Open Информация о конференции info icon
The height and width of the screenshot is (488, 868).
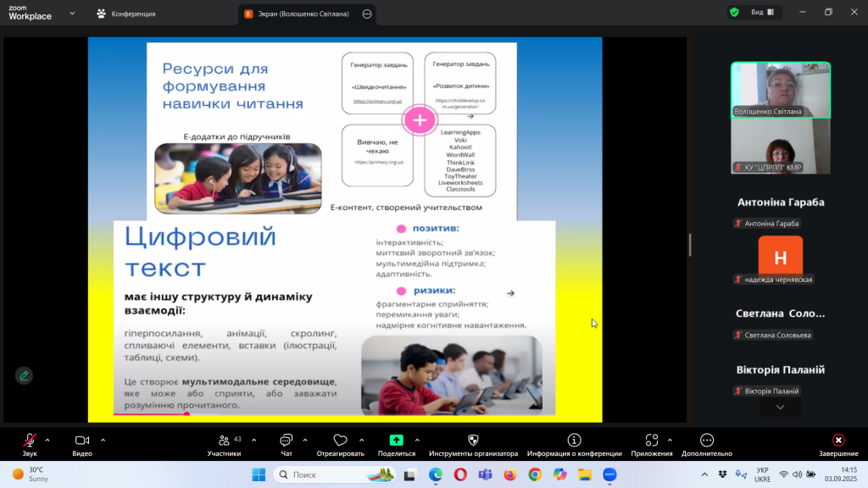574,441
